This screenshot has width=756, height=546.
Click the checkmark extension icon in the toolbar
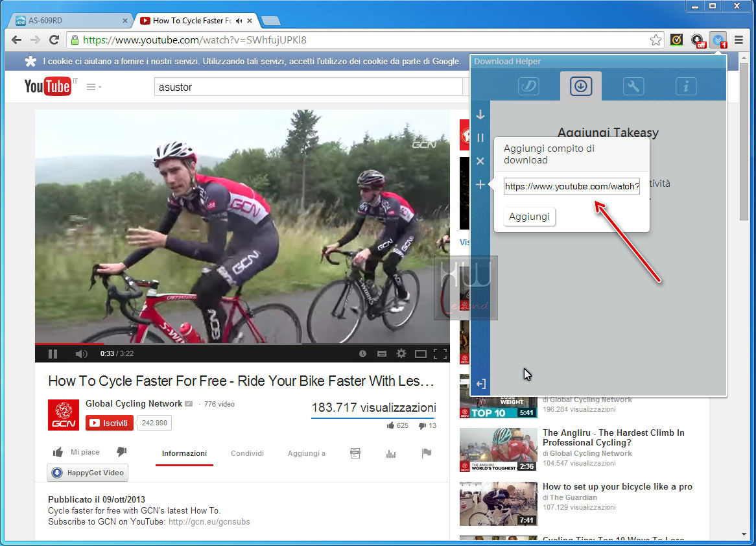coord(676,40)
